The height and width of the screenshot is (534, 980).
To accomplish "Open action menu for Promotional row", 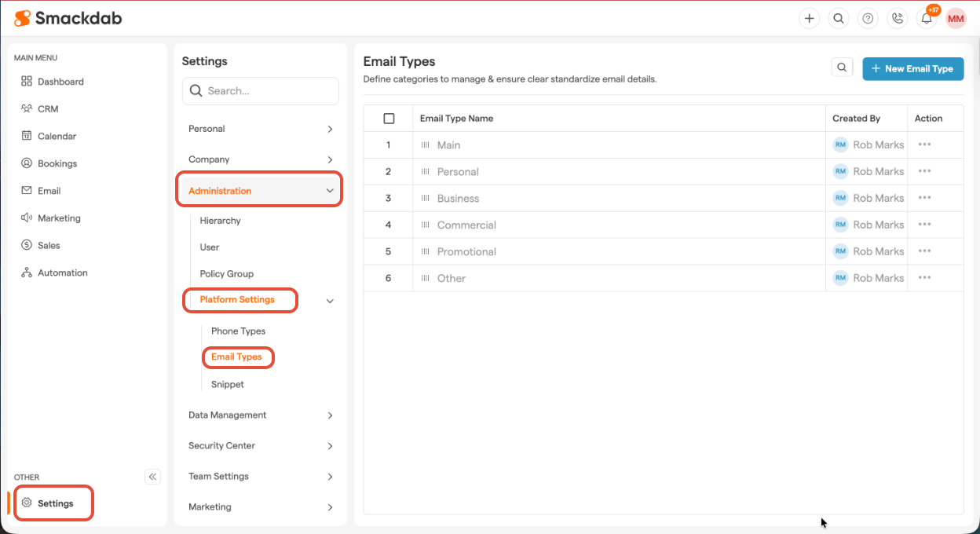I will click(924, 251).
